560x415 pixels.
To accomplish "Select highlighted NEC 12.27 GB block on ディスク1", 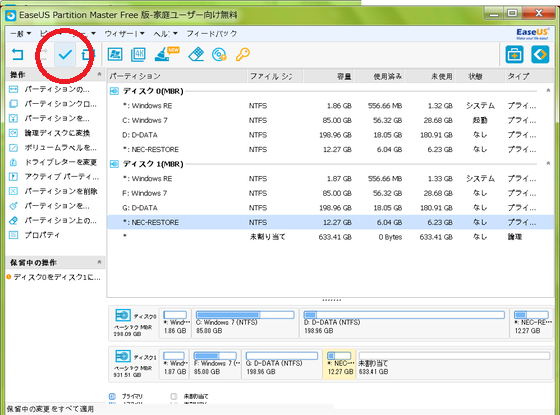I will [x=339, y=364].
